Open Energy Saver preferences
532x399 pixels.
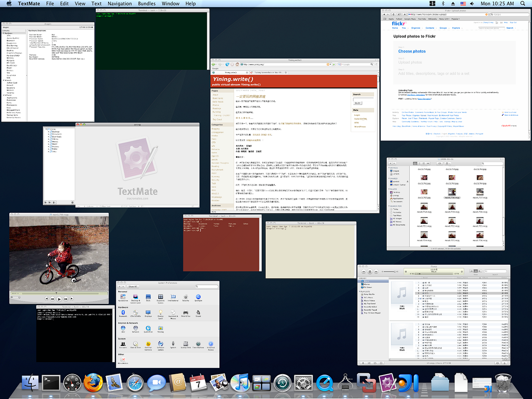click(160, 314)
